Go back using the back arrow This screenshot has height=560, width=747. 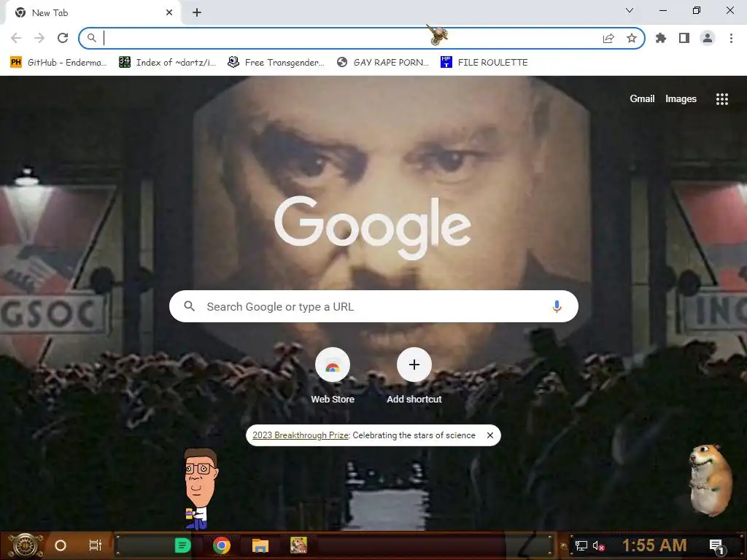16,38
